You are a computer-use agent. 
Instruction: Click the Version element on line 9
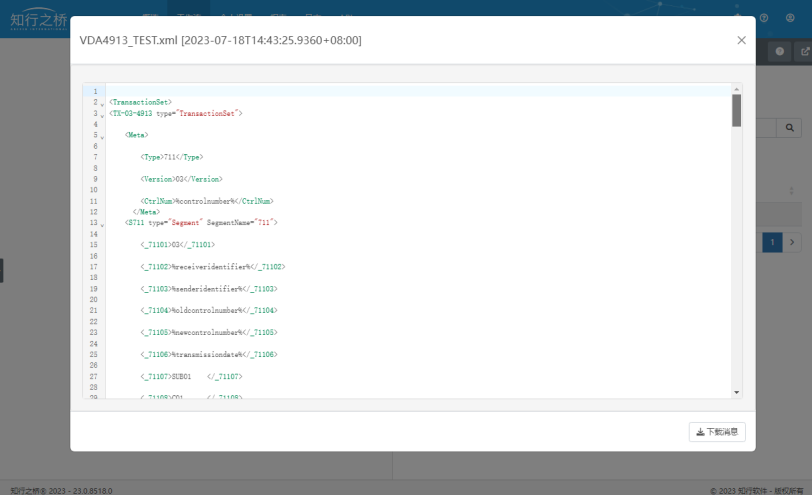(x=181, y=179)
